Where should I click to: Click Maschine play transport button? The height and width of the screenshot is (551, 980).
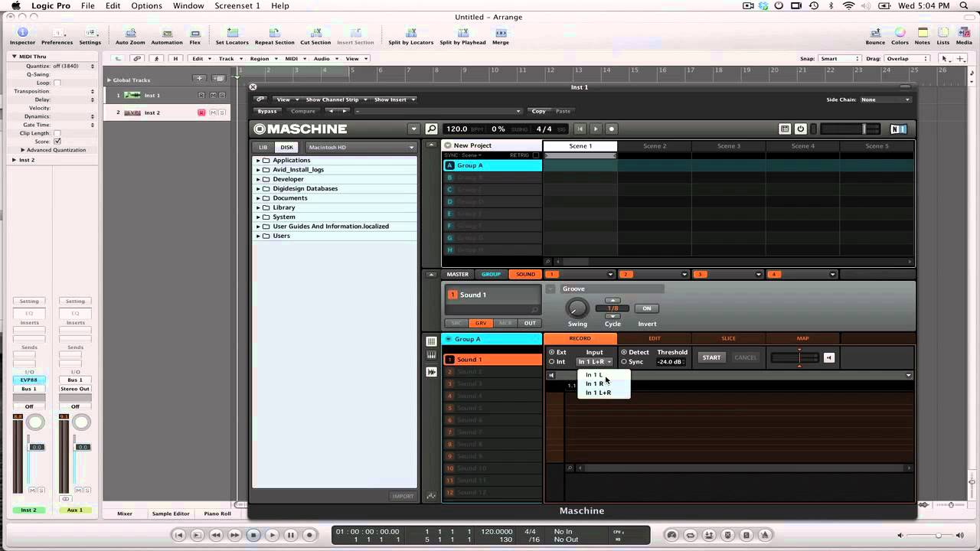[596, 129]
